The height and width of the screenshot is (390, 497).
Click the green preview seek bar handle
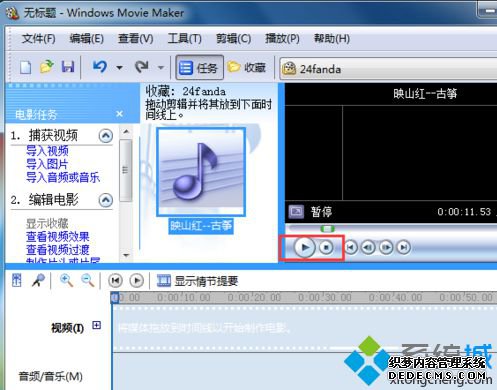click(x=327, y=228)
